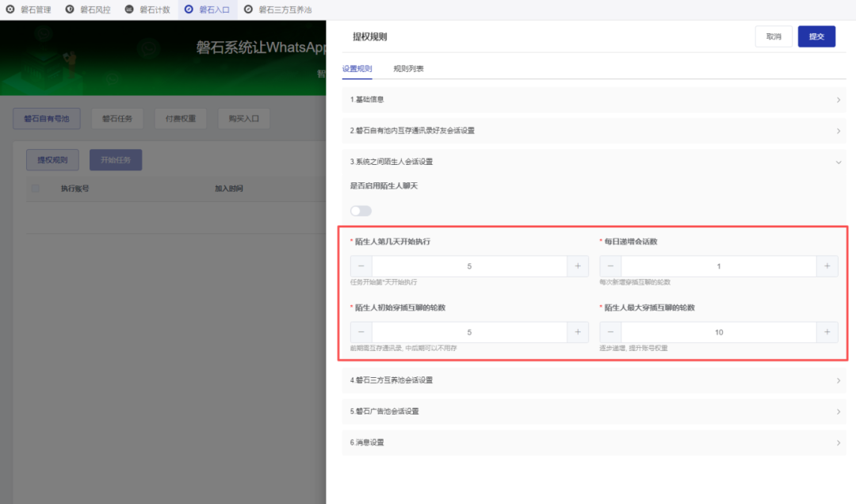Enable the 是否启用陌生人聊天 switch
The height and width of the screenshot is (504, 856).
[361, 210]
